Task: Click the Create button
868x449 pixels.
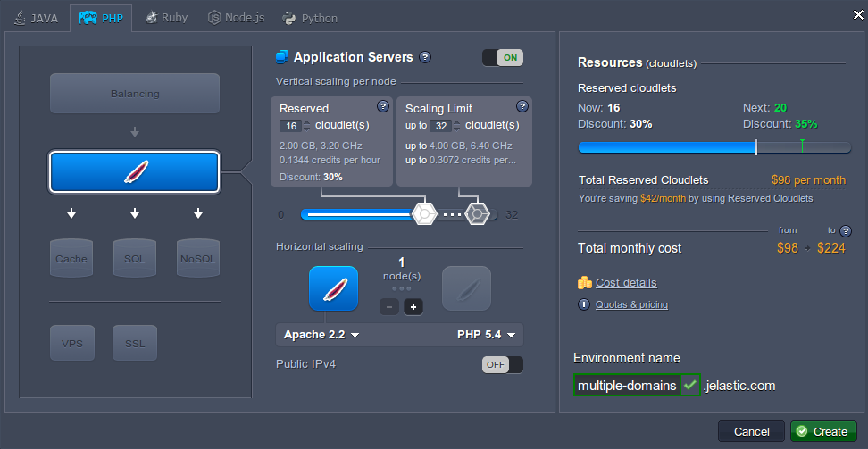Action: pyautogui.click(x=823, y=431)
